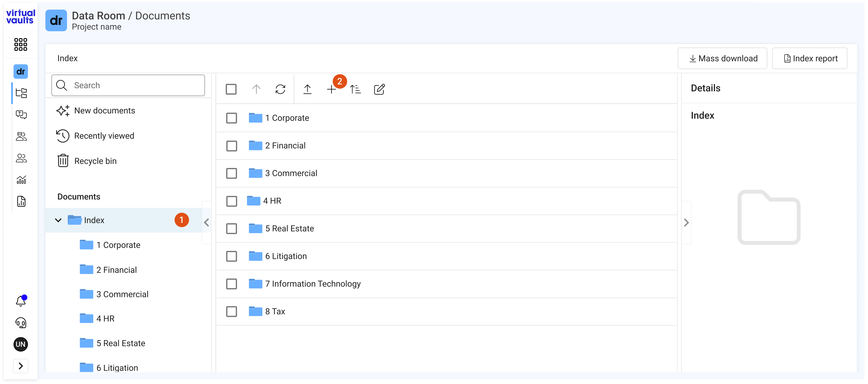Open the Q&A chat sidebar icon
Viewport: 868px width, 384px height.
click(x=21, y=114)
